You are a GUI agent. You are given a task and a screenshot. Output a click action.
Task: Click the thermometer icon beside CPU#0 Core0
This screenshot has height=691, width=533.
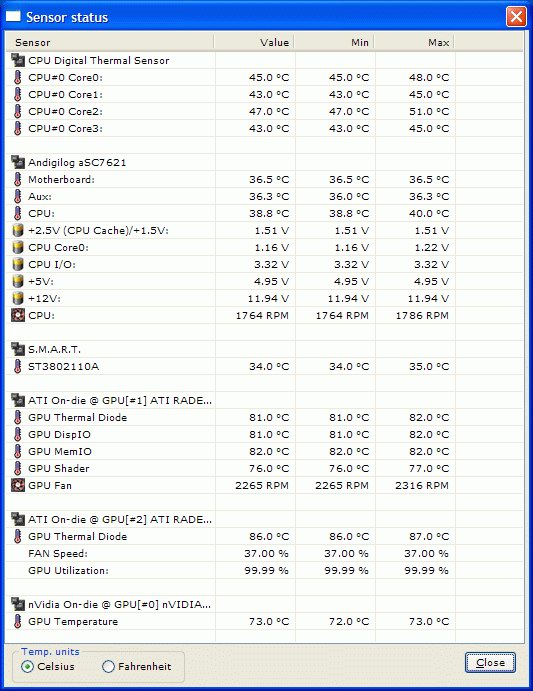(18, 78)
